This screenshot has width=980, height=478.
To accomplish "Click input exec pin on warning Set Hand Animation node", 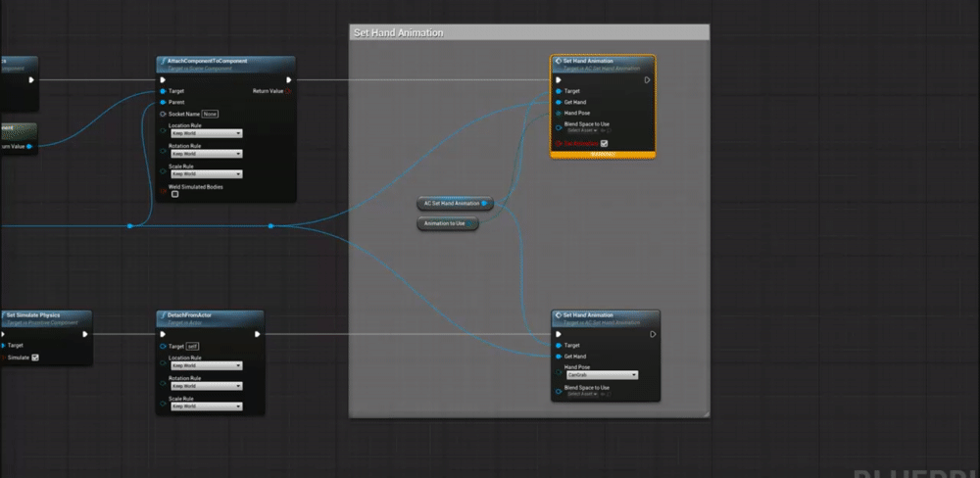I will click(x=559, y=80).
